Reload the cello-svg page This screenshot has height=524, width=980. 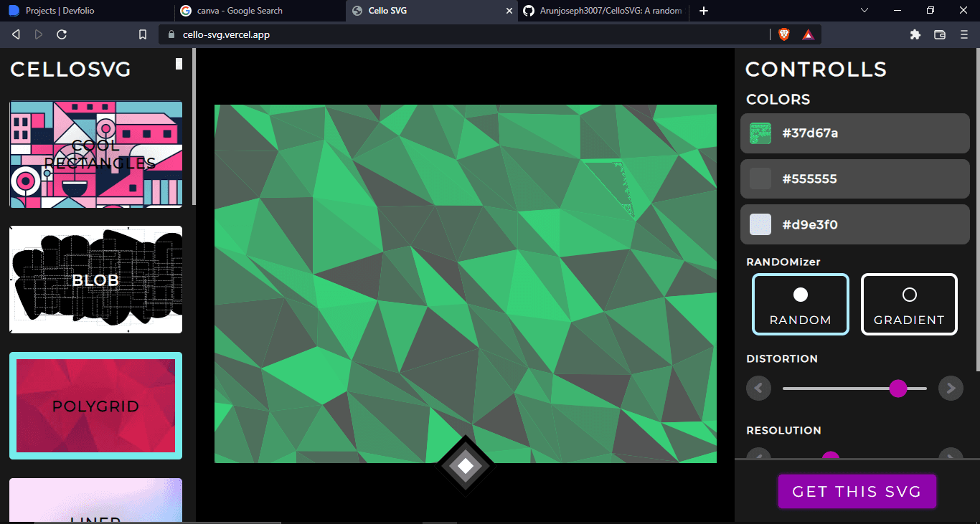(x=62, y=34)
